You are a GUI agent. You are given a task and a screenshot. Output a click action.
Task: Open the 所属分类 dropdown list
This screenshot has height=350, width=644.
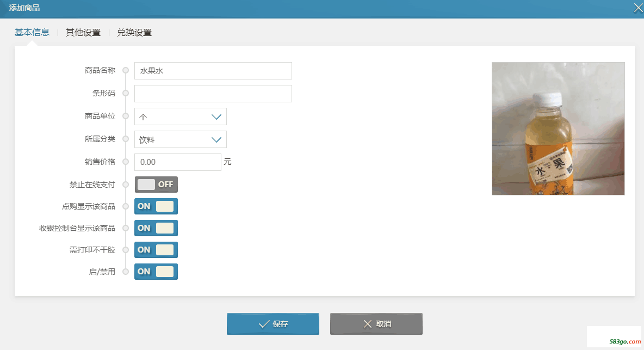coord(180,139)
